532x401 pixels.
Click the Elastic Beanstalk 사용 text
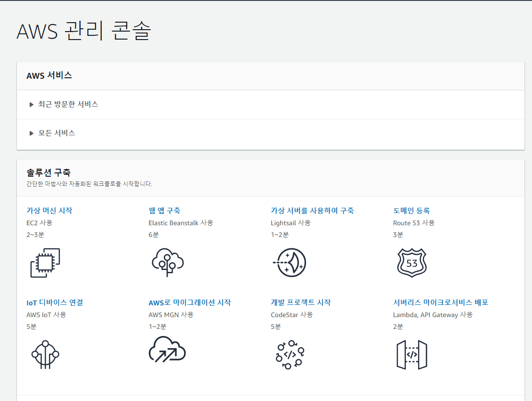pos(181,223)
